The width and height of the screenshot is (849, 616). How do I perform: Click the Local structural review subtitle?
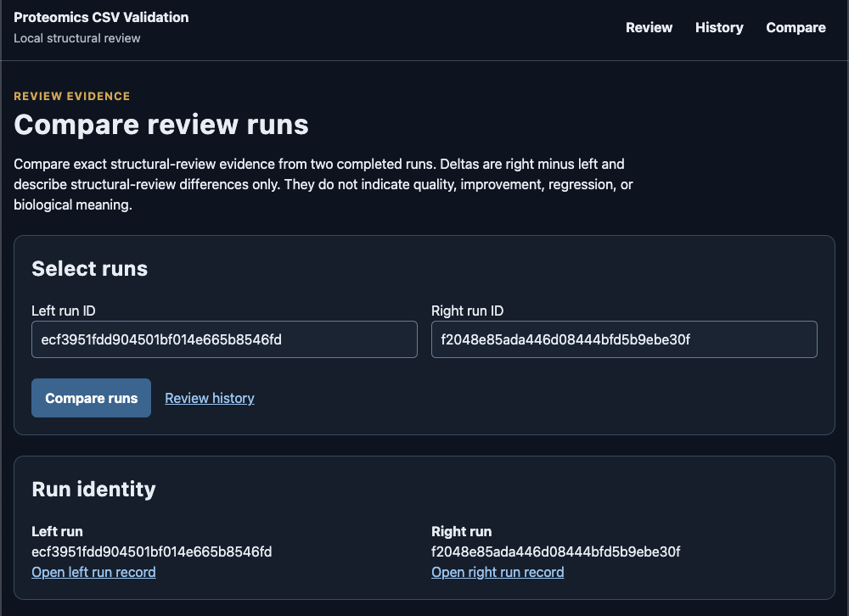point(77,38)
